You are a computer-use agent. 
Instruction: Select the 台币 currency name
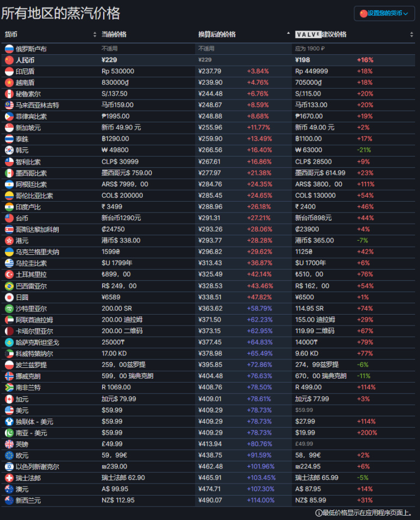click(x=22, y=218)
